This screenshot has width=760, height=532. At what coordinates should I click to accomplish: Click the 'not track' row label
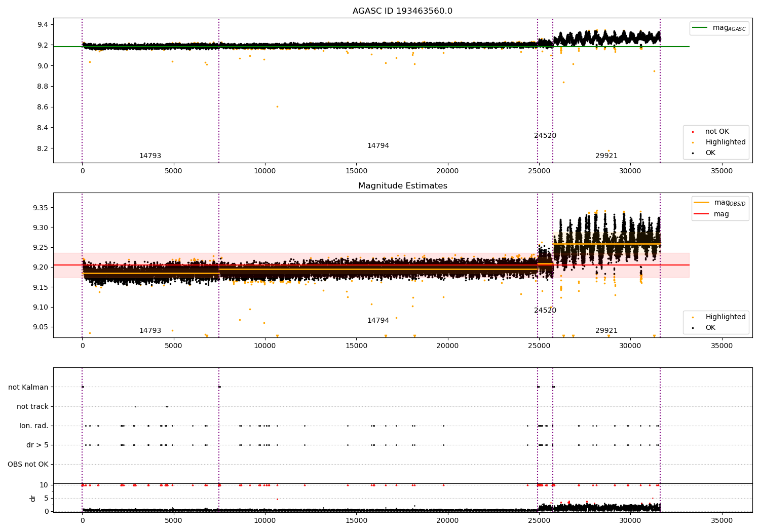pos(32,407)
